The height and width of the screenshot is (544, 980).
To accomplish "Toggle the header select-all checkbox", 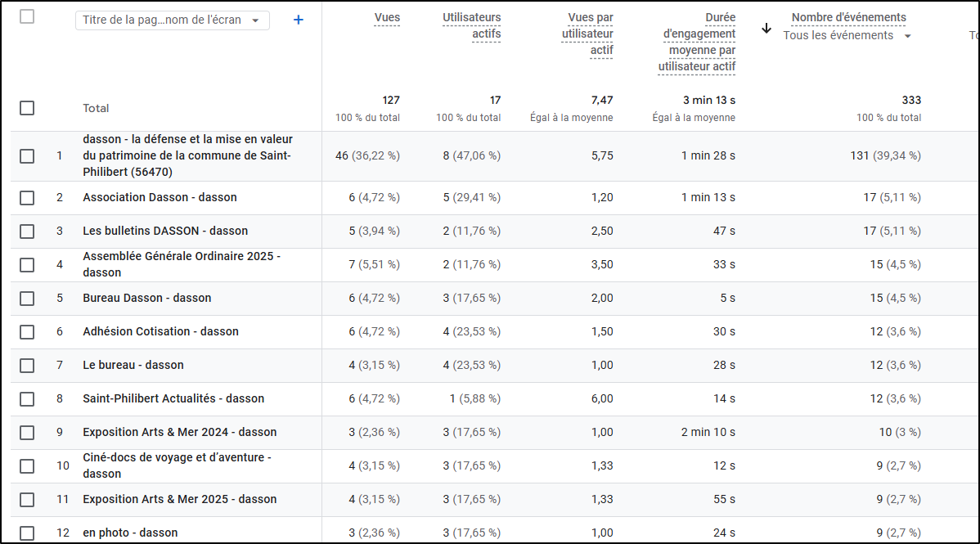I will tap(27, 16).
